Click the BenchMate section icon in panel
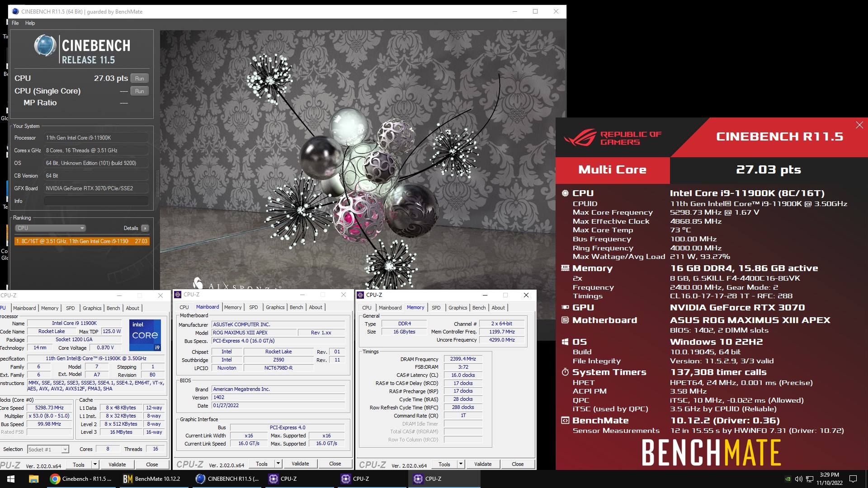 (565, 421)
